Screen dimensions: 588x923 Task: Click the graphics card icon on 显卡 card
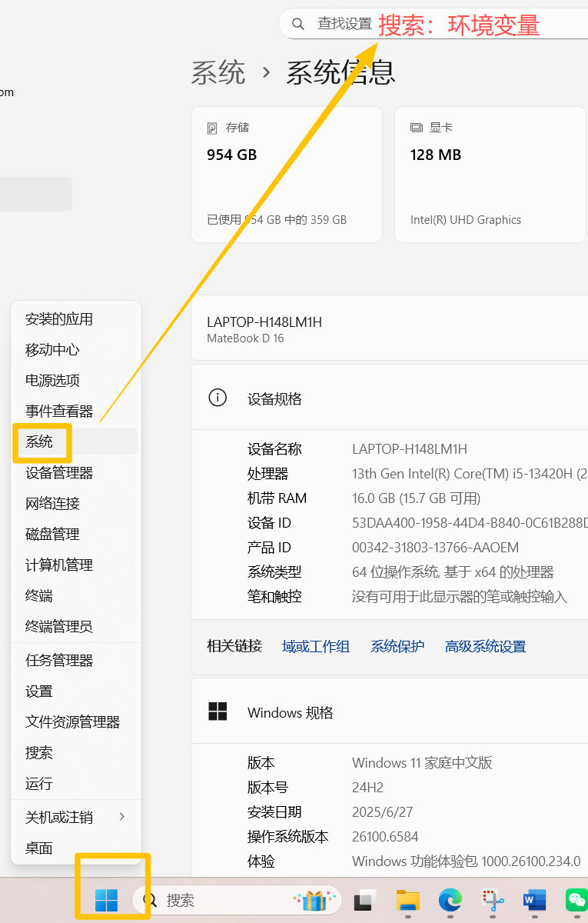[417, 128]
